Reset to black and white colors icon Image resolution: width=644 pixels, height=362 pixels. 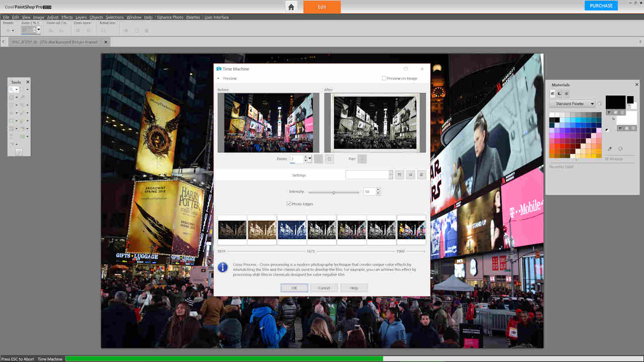coord(607,130)
